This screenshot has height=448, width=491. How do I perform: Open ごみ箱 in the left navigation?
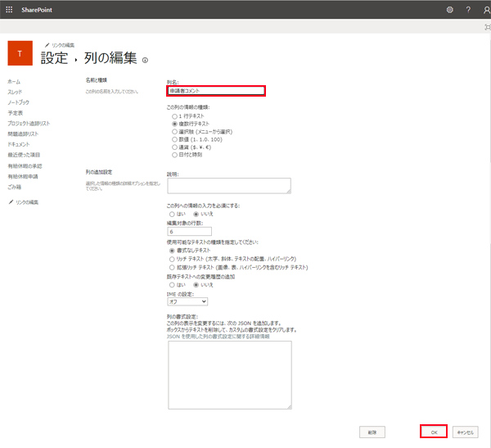15,188
